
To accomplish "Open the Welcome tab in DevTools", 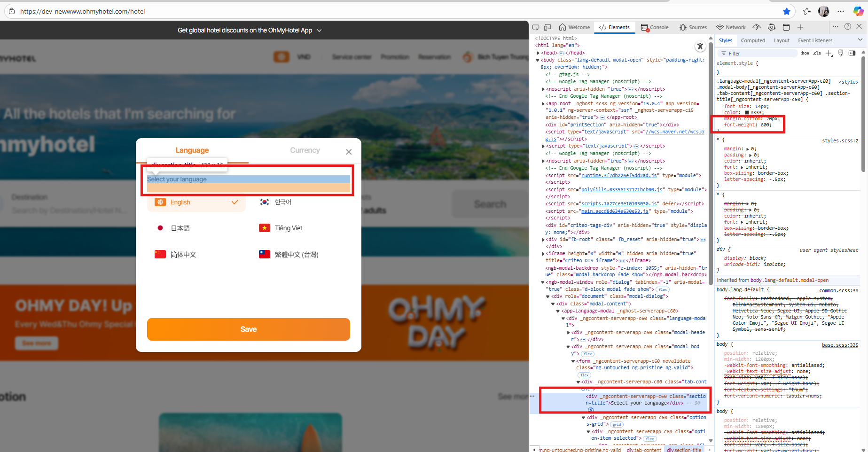I will click(574, 27).
